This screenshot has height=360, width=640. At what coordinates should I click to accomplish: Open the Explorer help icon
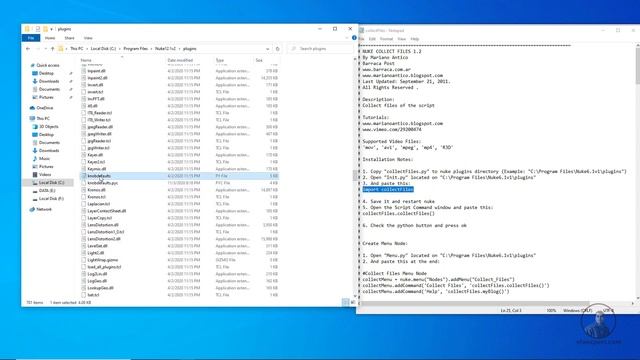pyautogui.click(x=354, y=38)
